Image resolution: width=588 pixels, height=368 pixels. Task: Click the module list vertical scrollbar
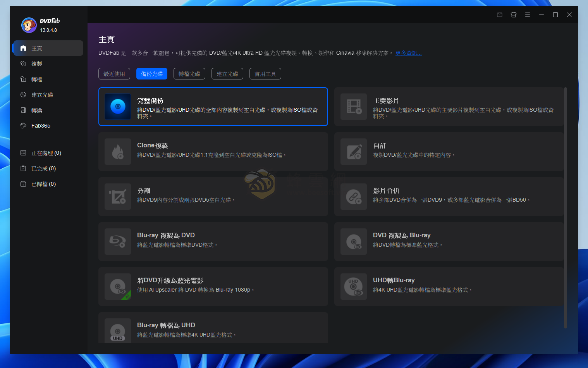pos(566,208)
